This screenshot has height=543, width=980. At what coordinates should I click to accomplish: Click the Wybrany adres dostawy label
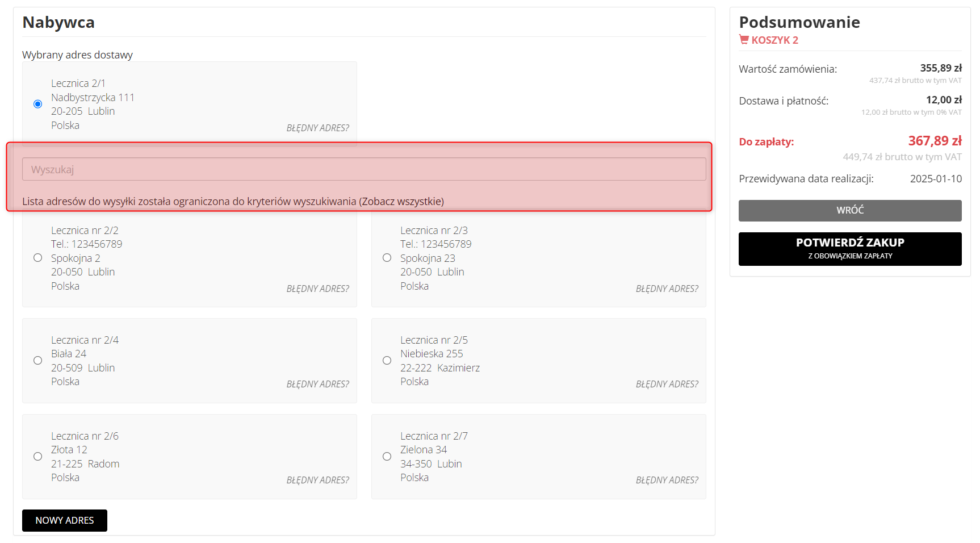tap(77, 55)
